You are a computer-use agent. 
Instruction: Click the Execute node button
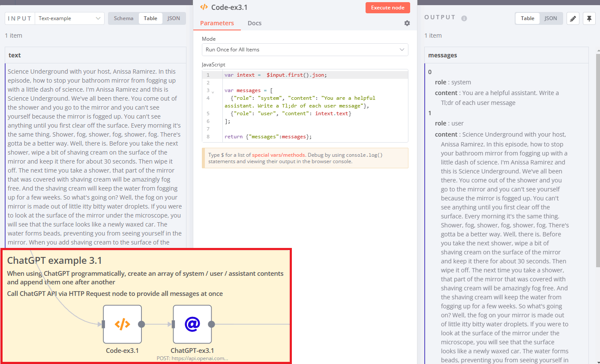[388, 7]
